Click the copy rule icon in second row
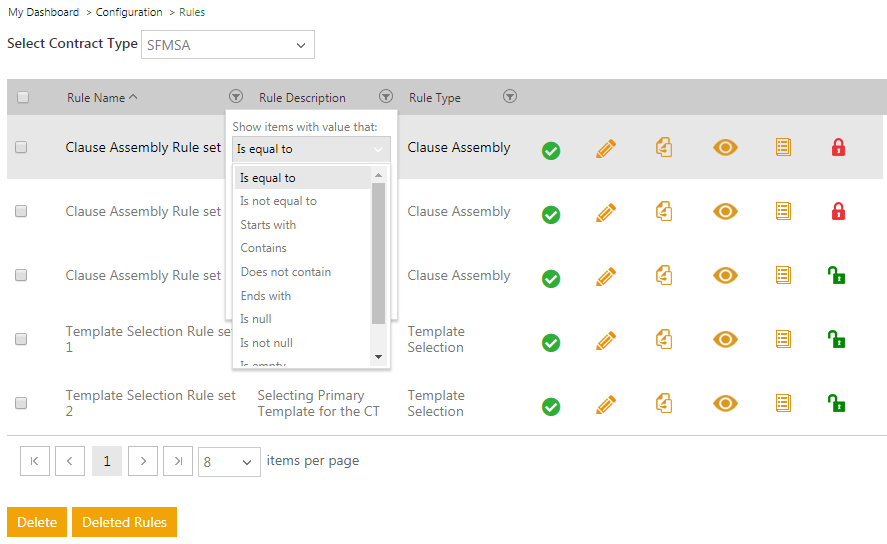This screenshot has height=544, width=887. tap(663, 212)
